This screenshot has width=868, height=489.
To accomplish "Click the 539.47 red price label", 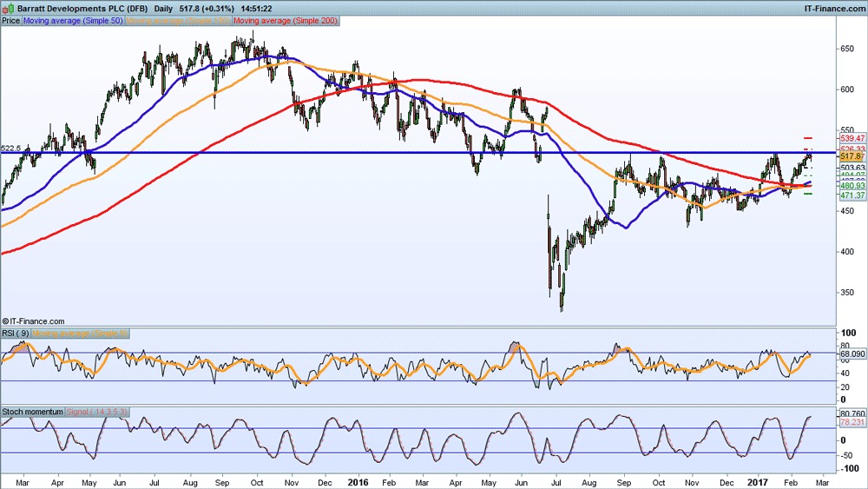I will (852, 138).
